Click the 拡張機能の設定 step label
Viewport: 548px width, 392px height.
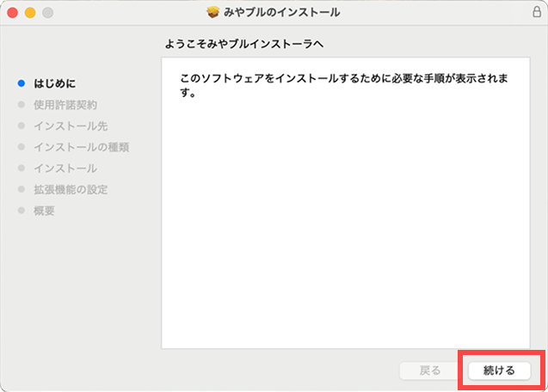coord(71,189)
